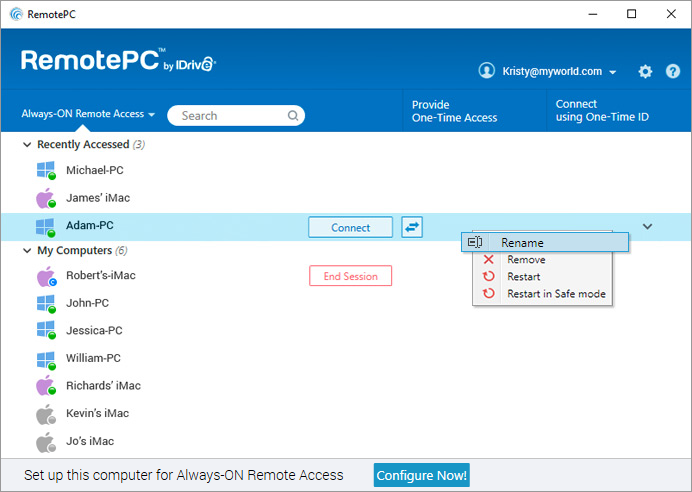The image size is (692, 492).
Task: Select James' iMac in the list
Action: (98, 198)
